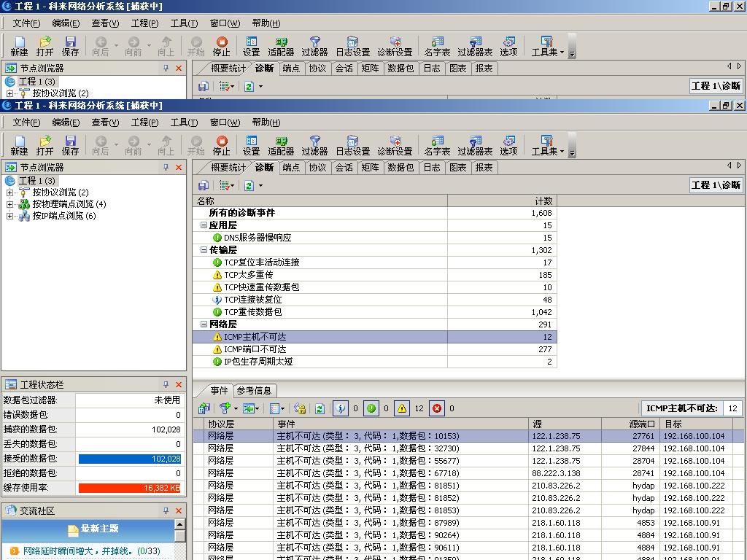The image size is (747, 560).
Task: Select the 事件 tab
Action: click(x=219, y=390)
